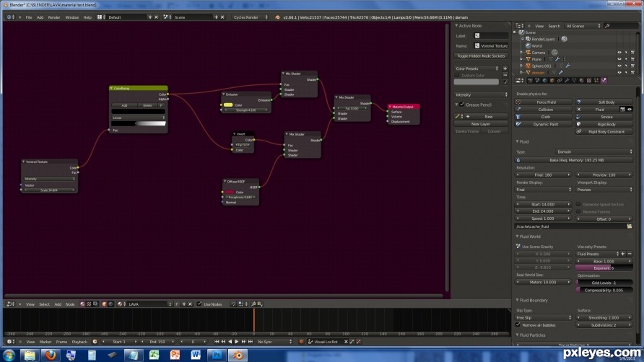Open the Physics properties tab
Image resolution: width=644 pixels, height=362 pixels.
coord(604,81)
